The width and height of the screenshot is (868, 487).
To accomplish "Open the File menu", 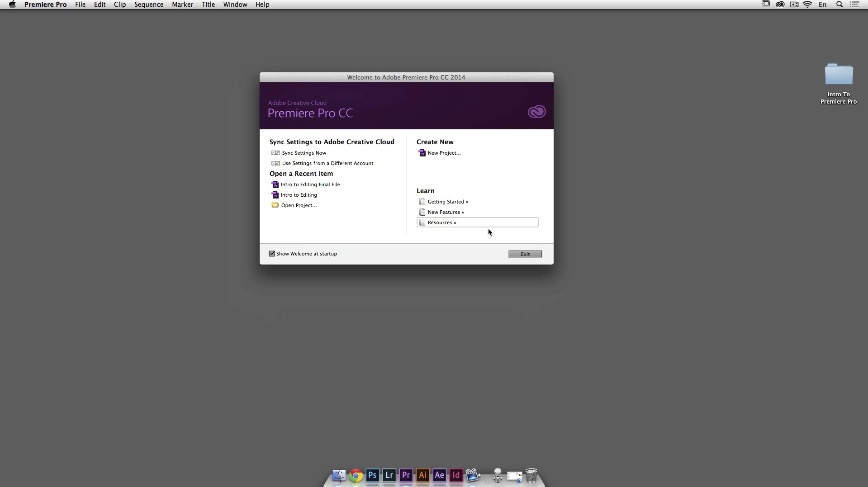I will (80, 5).
